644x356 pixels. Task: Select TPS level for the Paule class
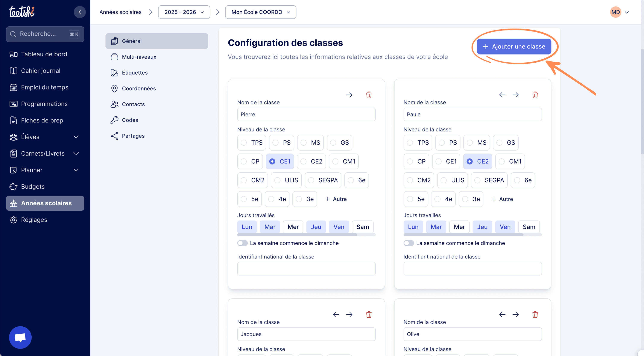point(418,143)
